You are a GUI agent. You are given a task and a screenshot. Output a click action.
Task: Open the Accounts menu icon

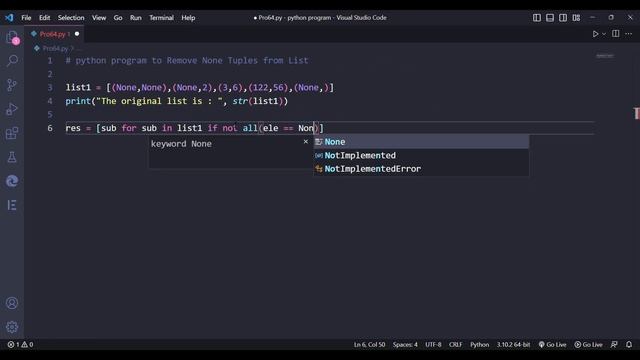[x=12, y=303]
